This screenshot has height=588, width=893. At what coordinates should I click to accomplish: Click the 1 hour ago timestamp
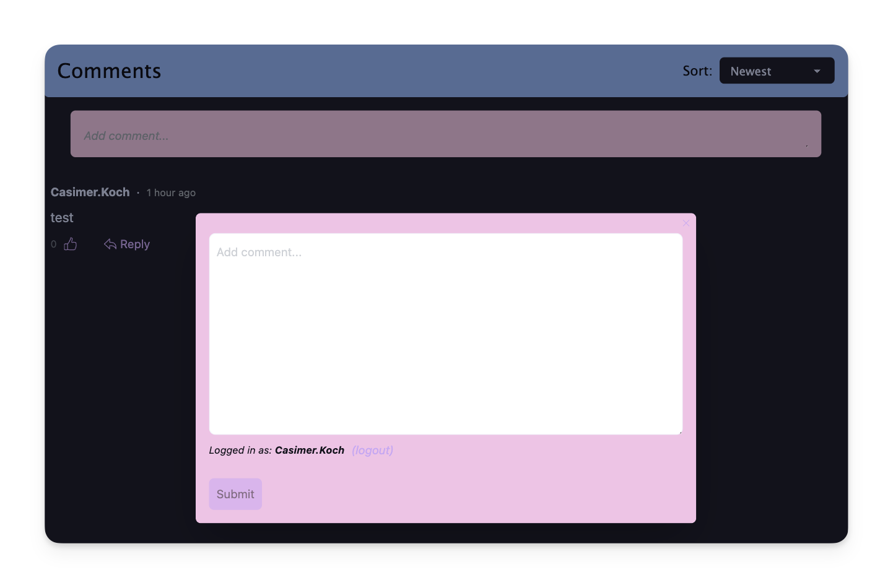171,193
